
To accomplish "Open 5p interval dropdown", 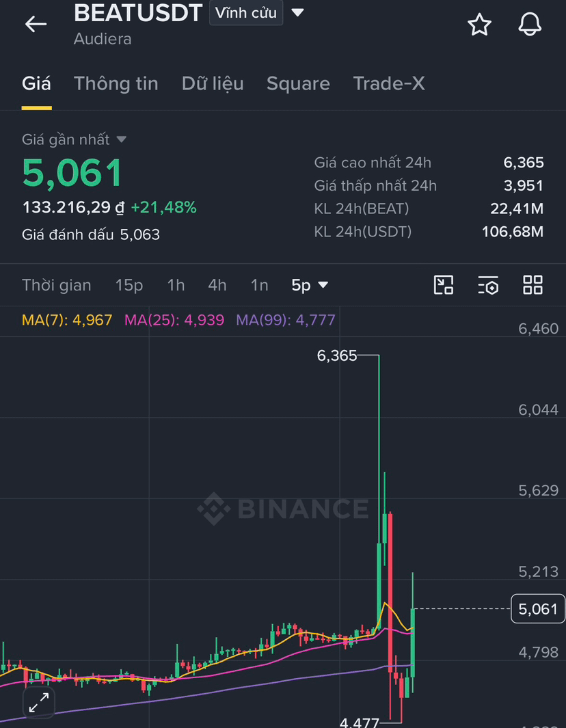I will 310,285.
